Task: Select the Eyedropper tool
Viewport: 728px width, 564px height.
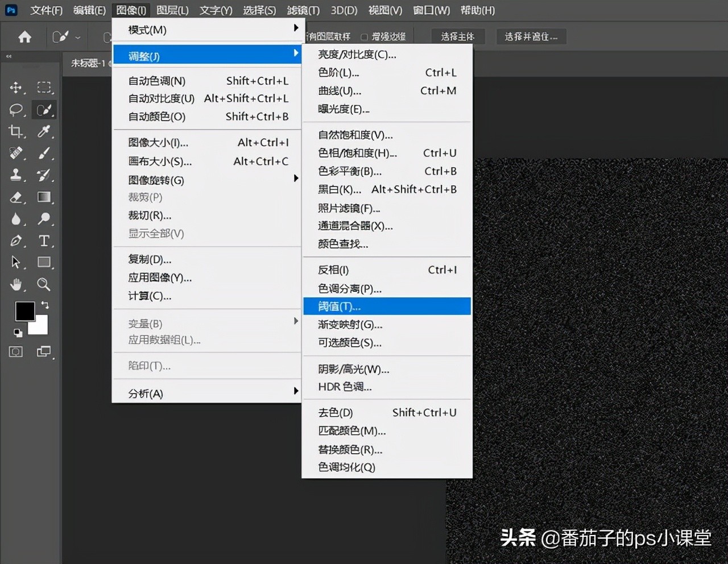Action: click(x=44, y=132)
